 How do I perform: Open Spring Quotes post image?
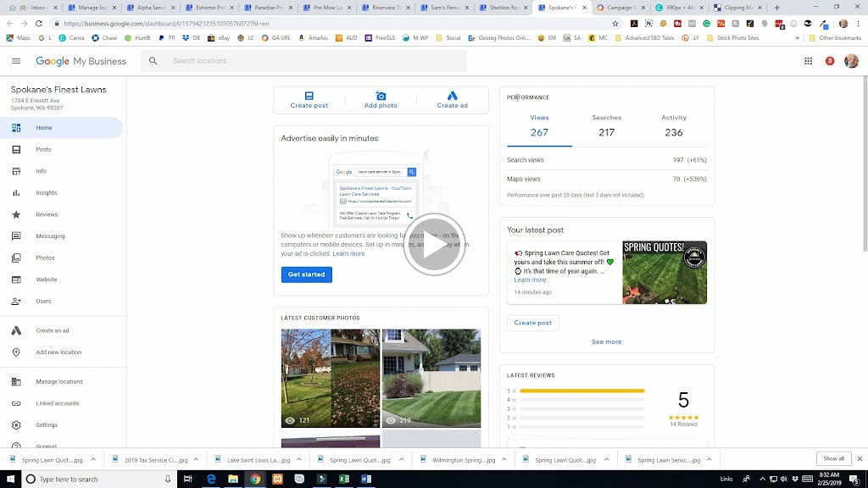pos(665,272)
